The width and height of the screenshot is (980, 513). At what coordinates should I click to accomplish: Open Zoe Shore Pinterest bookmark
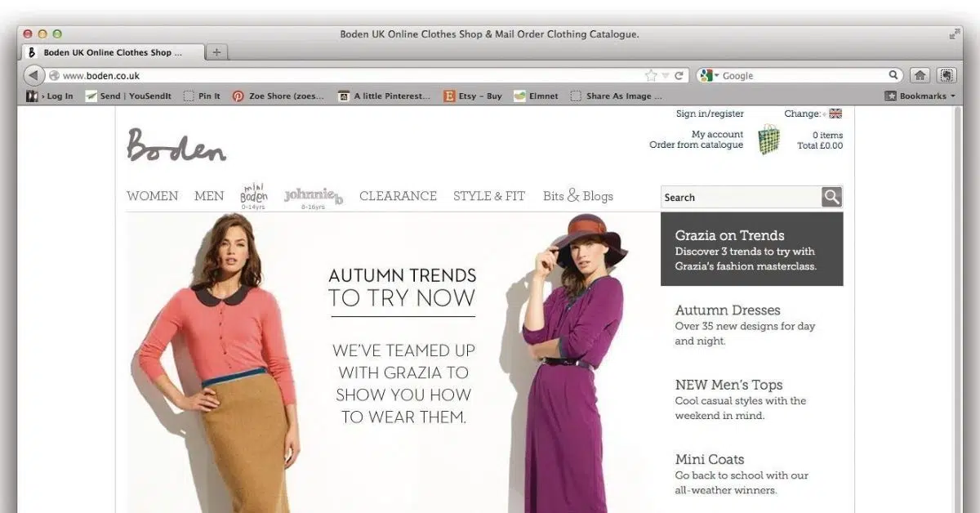click(x=278, y=96)
